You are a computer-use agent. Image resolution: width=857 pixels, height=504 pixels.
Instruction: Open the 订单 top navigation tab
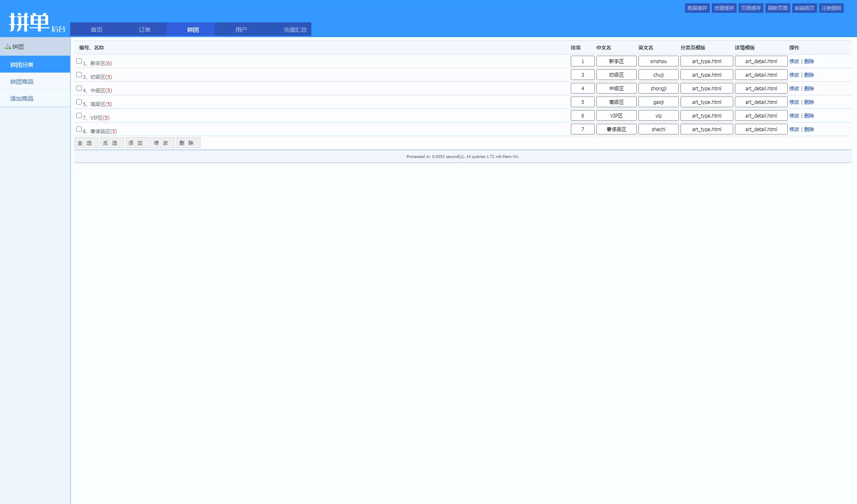pyautogui.click(x=144, y=30)
